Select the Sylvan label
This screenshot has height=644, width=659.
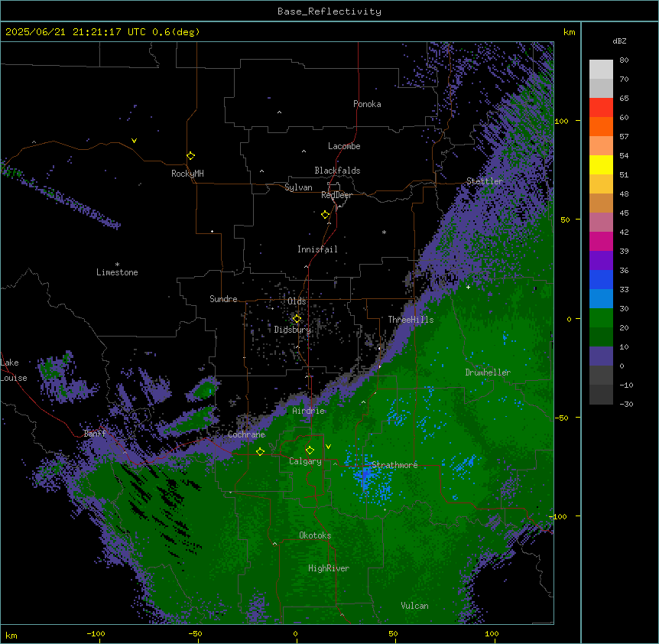pyautogui.click(x=298, y=187)
